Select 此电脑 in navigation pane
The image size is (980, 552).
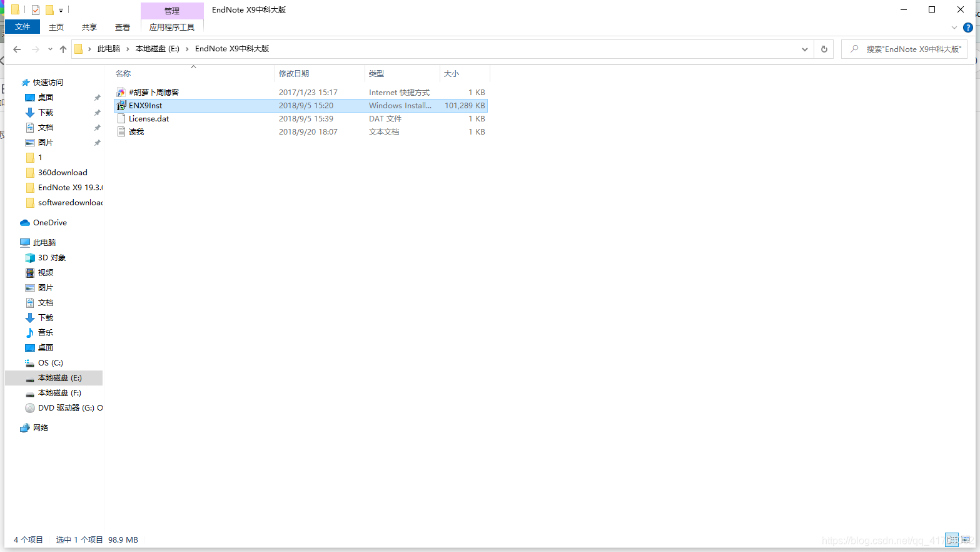point(38,243)
